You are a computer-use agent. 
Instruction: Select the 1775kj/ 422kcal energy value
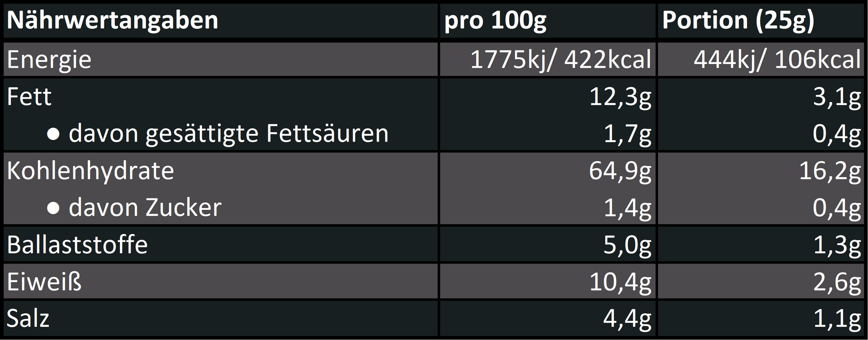[560, 59]
